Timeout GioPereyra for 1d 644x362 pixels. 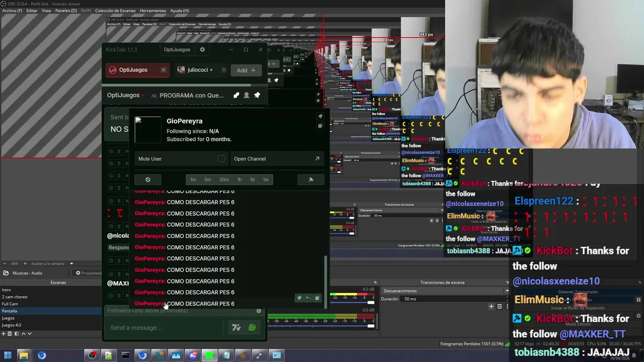252,179
